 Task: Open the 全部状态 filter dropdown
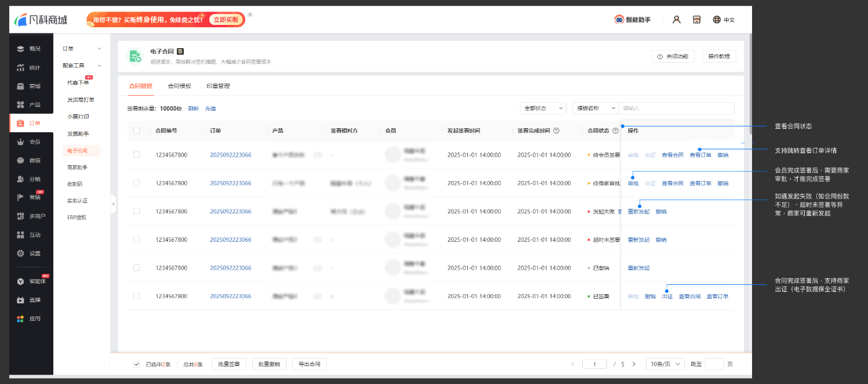click(x=543, y=108)
